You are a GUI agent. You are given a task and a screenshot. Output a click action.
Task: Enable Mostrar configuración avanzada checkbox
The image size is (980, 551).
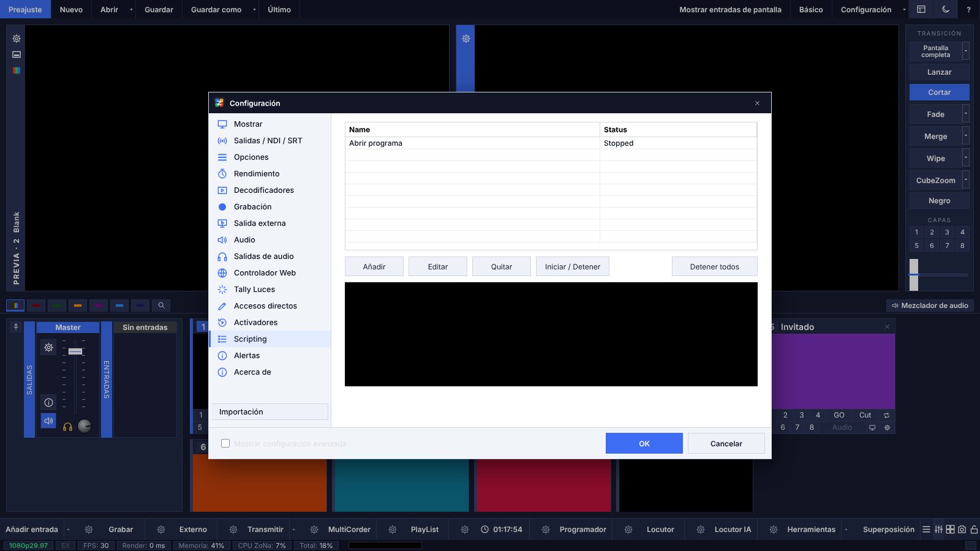[x=225, y=443]
